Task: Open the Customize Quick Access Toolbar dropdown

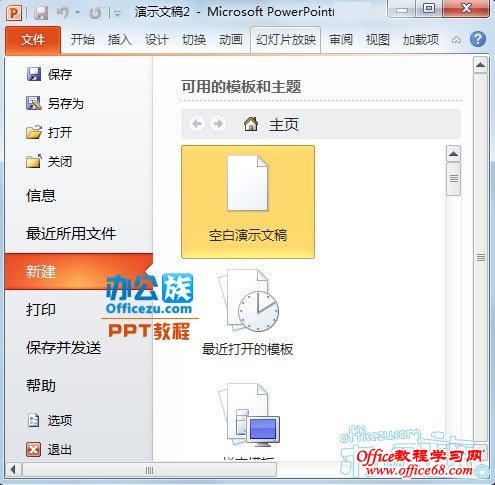Action: point(117,13)
